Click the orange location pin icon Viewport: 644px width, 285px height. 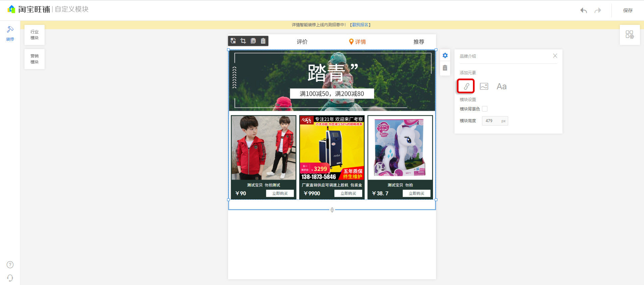(x=351, y=42)
